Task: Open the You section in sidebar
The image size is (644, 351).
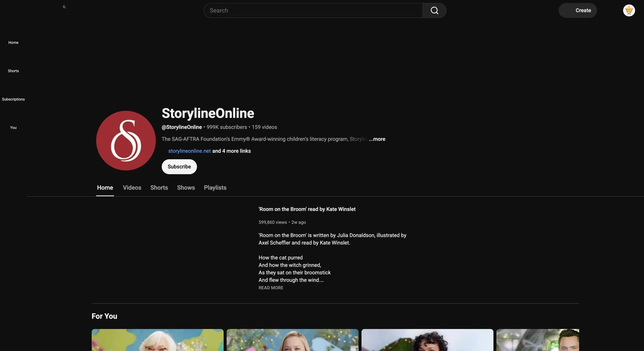Action: tap(13, 128)
